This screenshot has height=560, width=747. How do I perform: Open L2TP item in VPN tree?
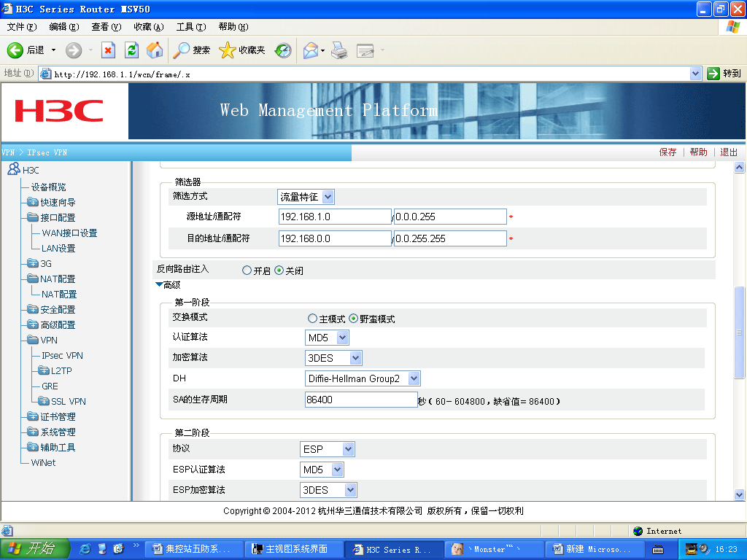click(61, 371)
